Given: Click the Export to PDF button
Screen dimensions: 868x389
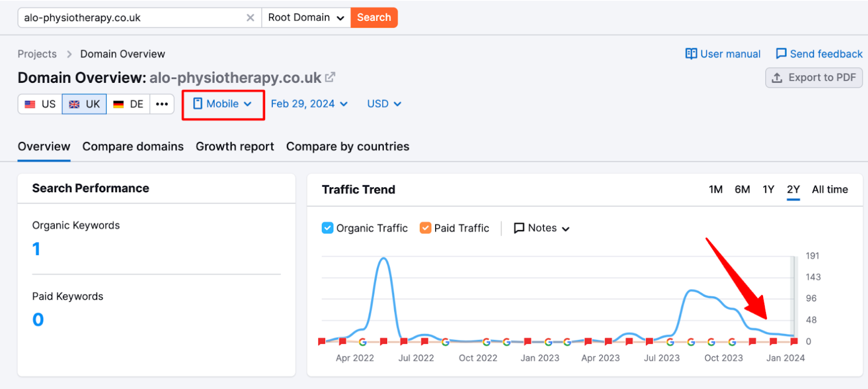Looking at the screenshot, I should tap(814, 78).
